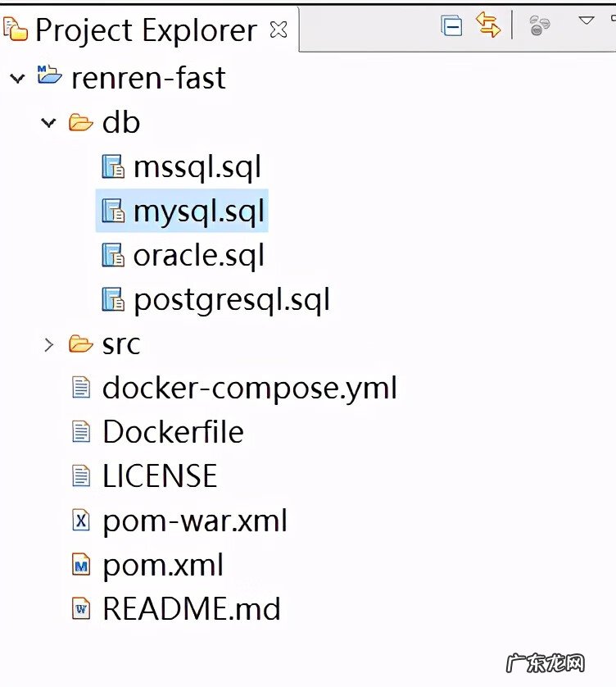
Task: Select the Dockerfile entry
Action: point(173,432)
